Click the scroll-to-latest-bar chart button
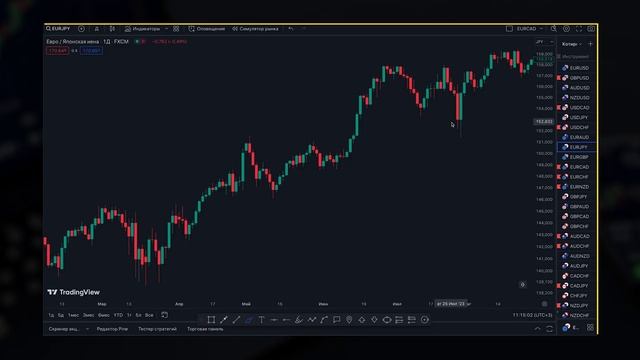This screenshot has width=640, height=360. tap(522, 284)
